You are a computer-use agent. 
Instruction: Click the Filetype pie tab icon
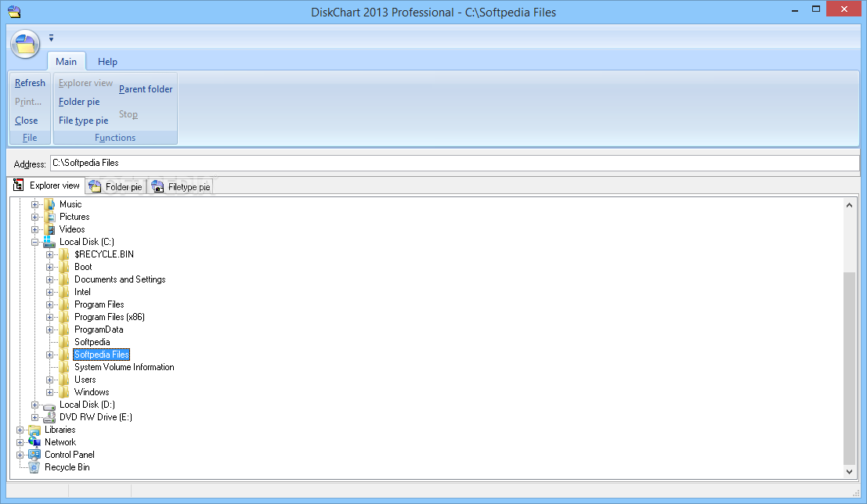click(157, 187)
